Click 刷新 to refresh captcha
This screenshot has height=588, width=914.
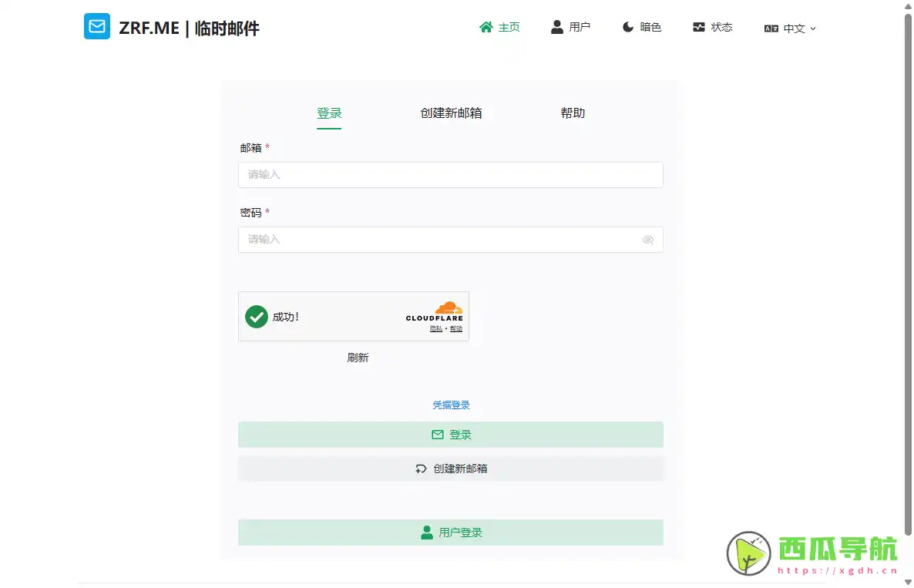(358, 358)
